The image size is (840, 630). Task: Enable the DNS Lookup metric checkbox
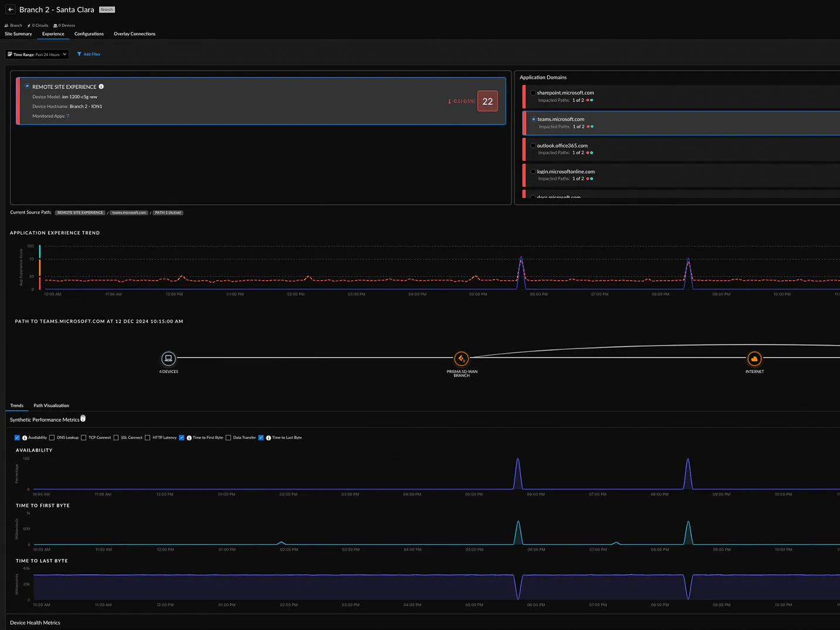[x=52, y=437]
